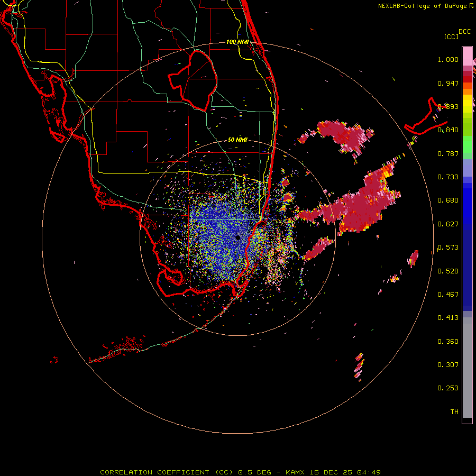
Task: Click the 0.467 color scale value
Action: coord(448,295)
